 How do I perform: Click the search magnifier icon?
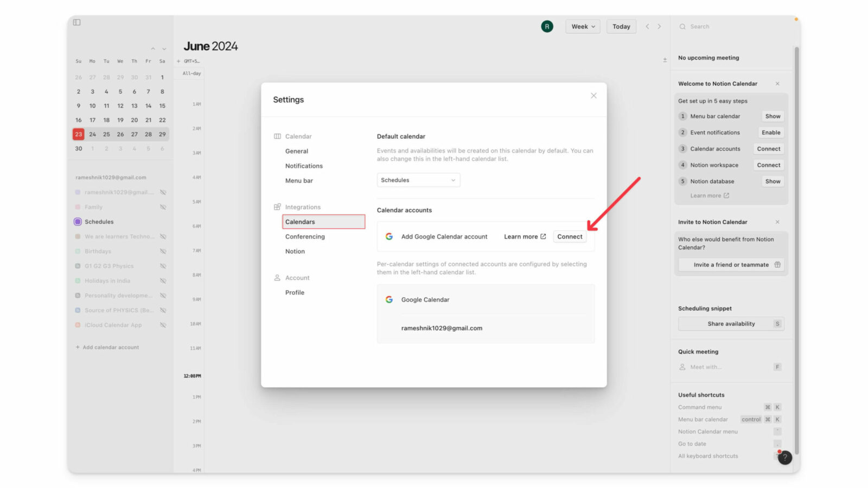pyautogui.click(x=682, y=27)
